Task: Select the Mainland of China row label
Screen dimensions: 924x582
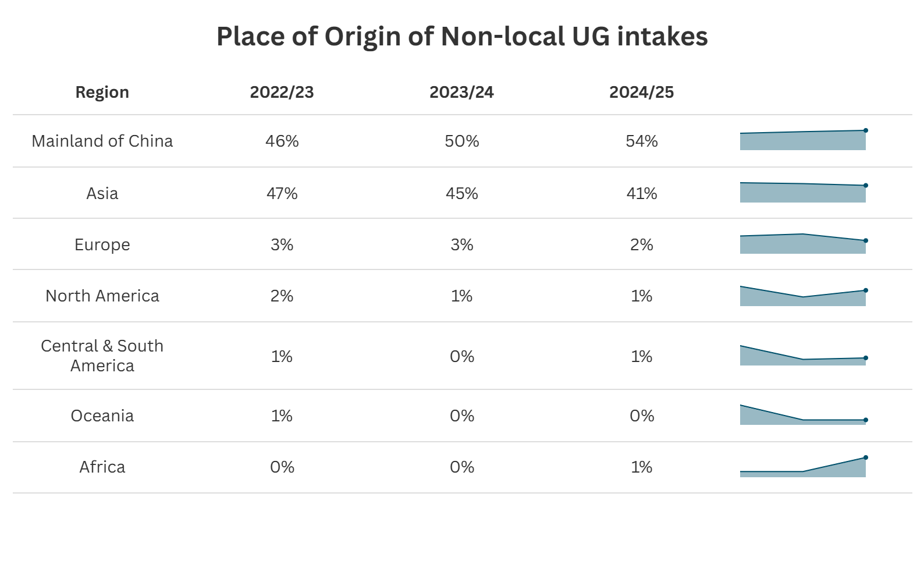Action: (102, 141)
